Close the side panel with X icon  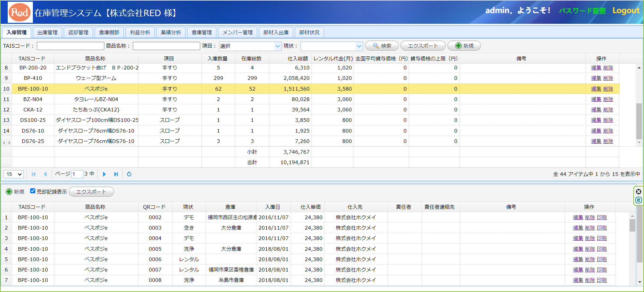(x=639, y=192)
